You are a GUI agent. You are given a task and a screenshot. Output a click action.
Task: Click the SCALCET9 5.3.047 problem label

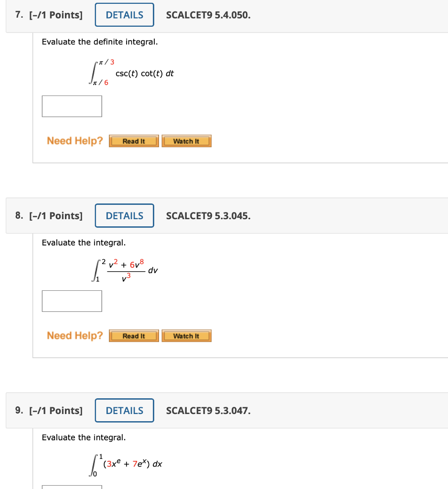click(x=208, y=411)
